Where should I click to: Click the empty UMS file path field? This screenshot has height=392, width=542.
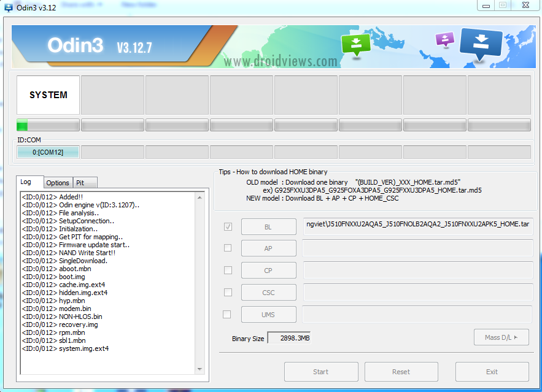pos(417,314)
